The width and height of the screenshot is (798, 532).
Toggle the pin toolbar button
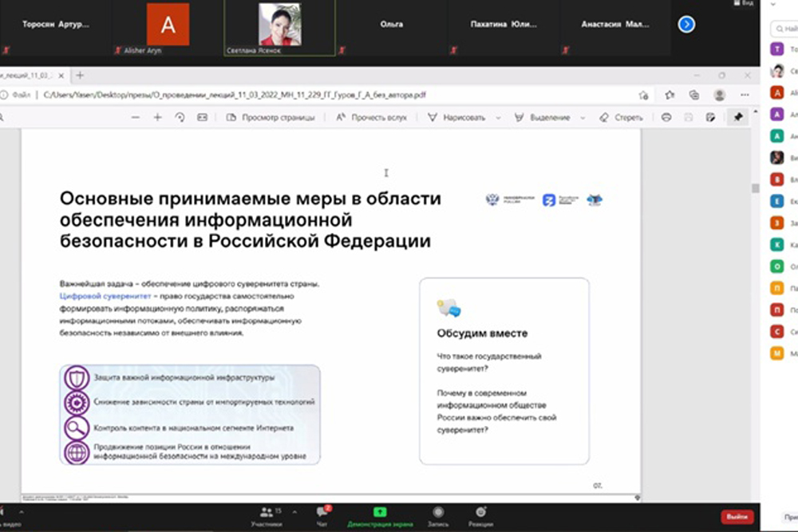pyautogui.click(x=738, y=117)
